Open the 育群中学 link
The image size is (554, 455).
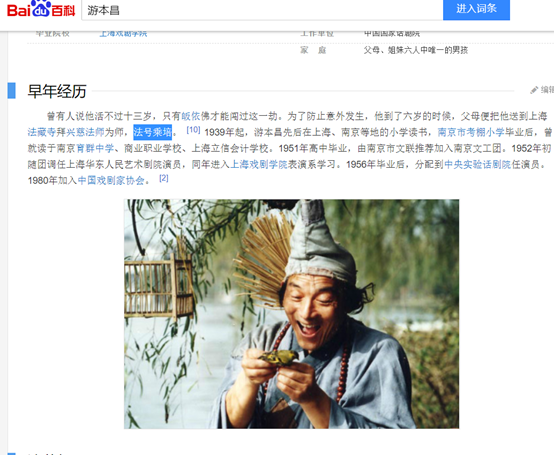(95, 148)
